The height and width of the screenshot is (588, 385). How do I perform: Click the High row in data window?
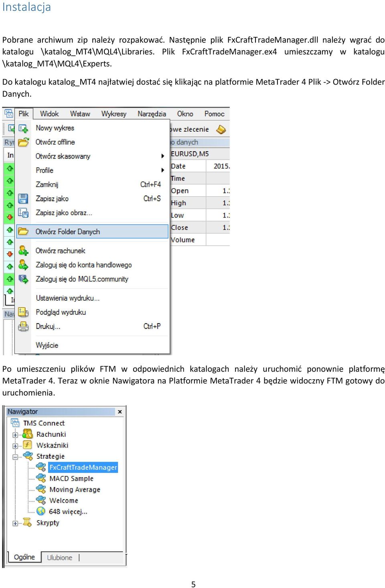coord(200,203)
